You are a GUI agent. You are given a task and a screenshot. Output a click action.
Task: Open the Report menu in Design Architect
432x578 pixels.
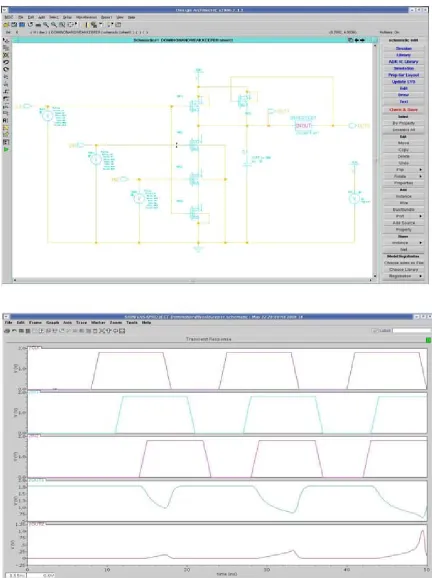(107, 17)
